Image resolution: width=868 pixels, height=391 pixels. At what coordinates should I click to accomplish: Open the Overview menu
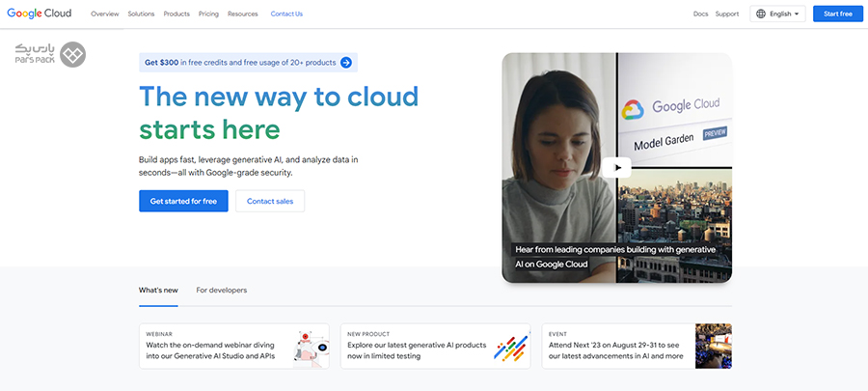click(x=104, y=14)
